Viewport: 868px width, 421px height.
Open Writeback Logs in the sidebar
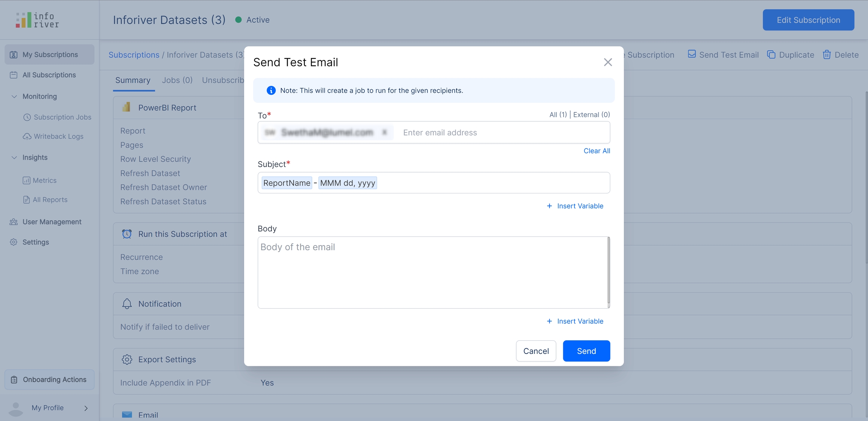click(58, 136)
